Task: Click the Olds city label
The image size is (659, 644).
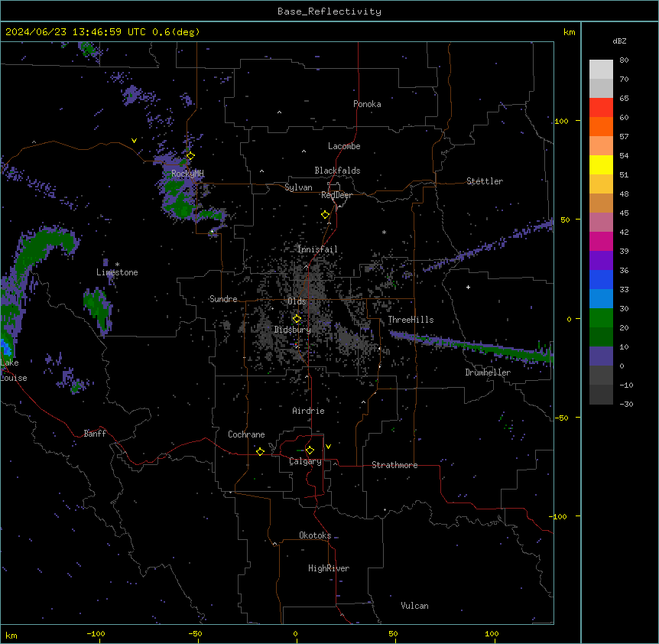Action: pos(297,301)
